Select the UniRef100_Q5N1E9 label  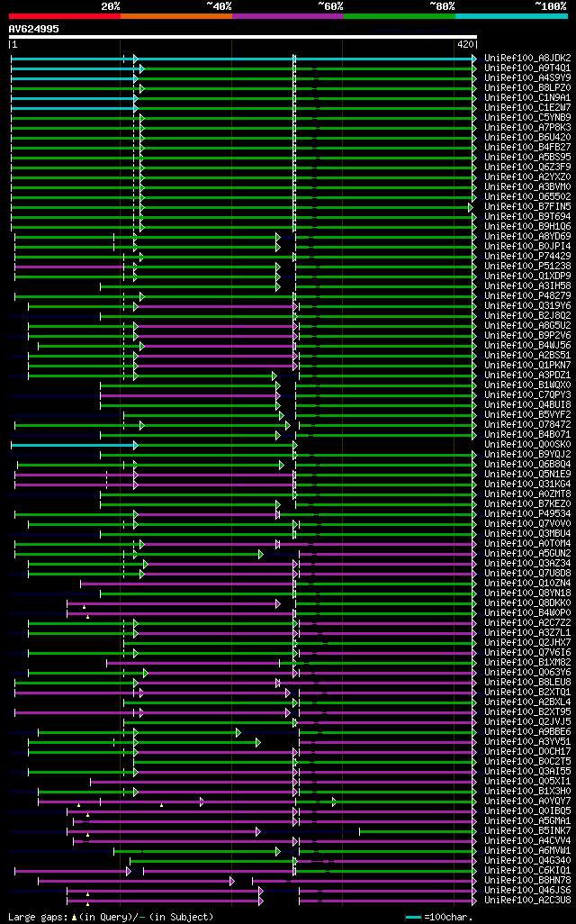(527, 475)
